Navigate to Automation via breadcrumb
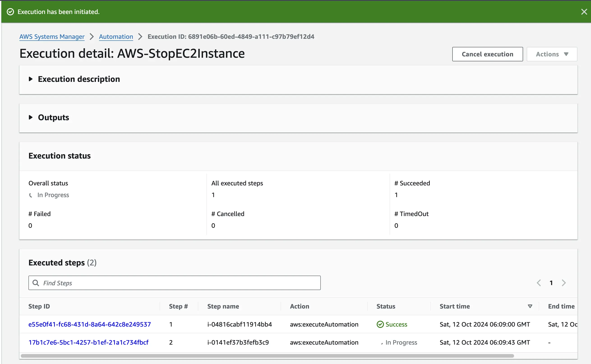591x364 pixels. pos(116,37)
